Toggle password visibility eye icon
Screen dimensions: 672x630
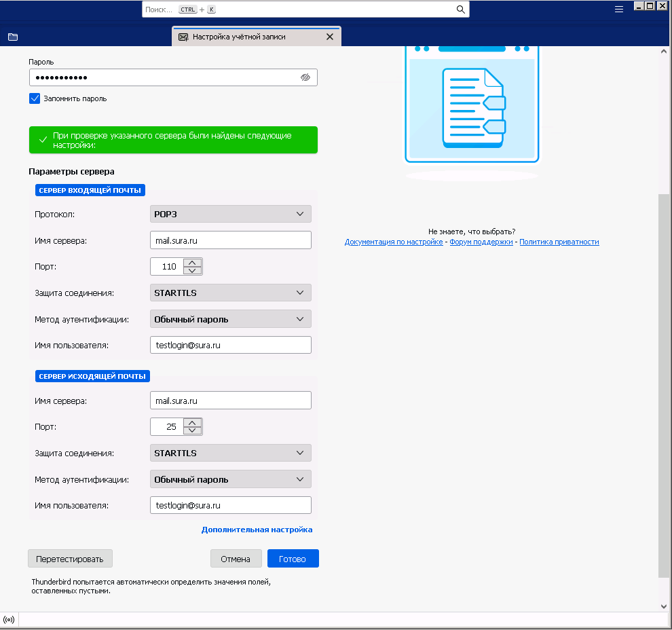(x=305, y=77)
